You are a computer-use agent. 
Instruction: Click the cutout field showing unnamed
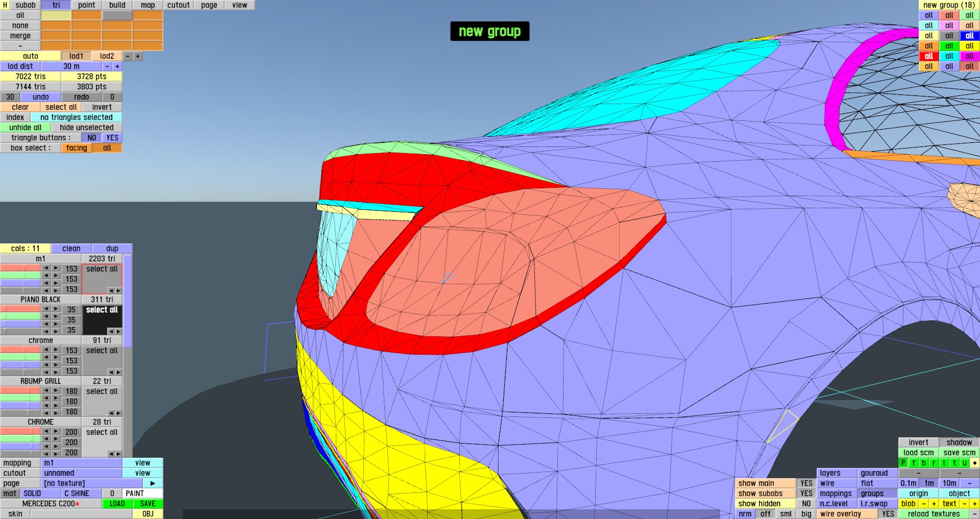[x=82, y=473]
